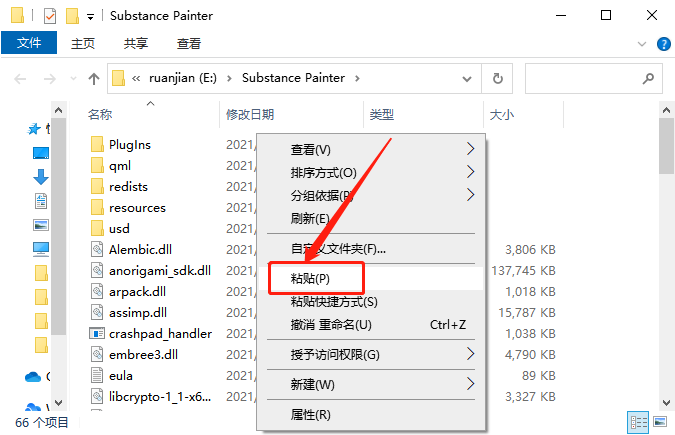Screen dimensions: 675x435
Task: Sort by the 修改日期 column header
Action: pos(250,115)
